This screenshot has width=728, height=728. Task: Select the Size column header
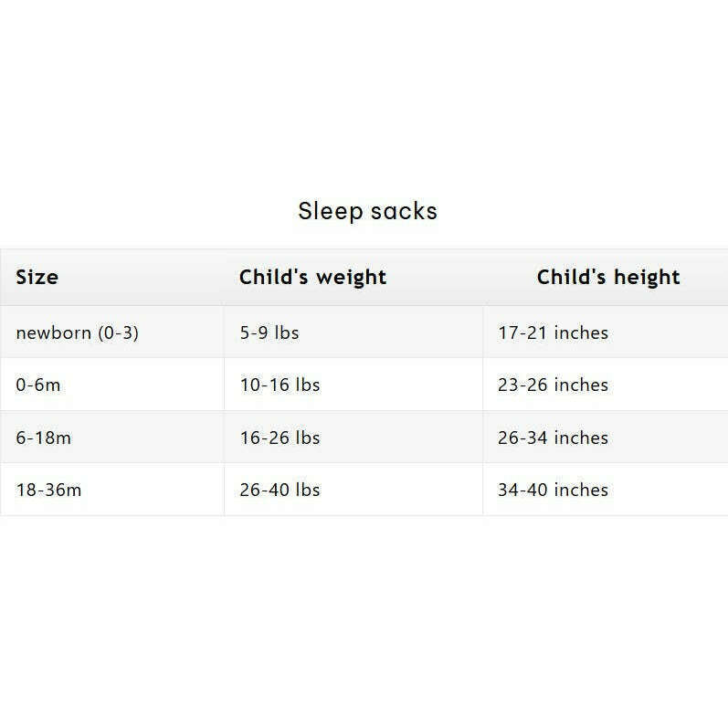[x=37, y=277]
